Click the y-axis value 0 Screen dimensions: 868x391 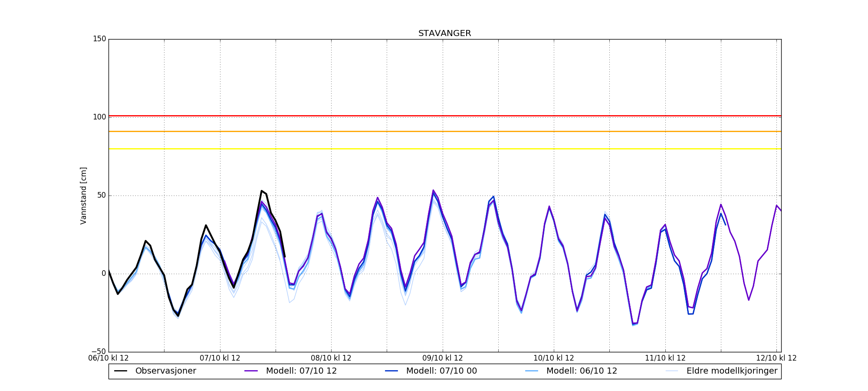104,274
